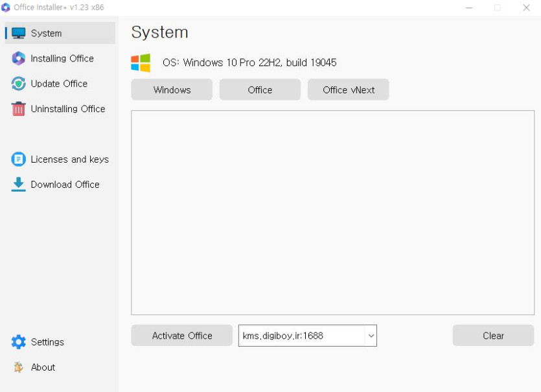This screenshot has height=392, width=541.
Task: Minimize the Office Installer+ window
Action: (469, 8)
